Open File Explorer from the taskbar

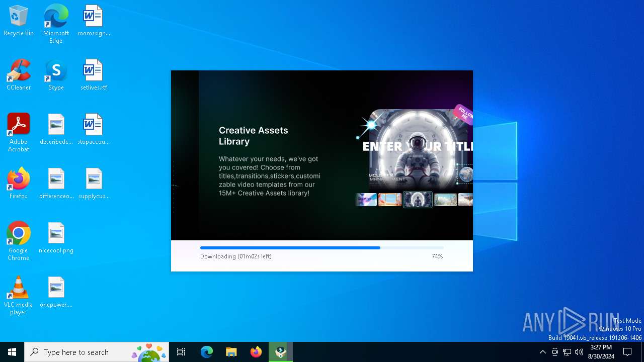coord(231,352)
